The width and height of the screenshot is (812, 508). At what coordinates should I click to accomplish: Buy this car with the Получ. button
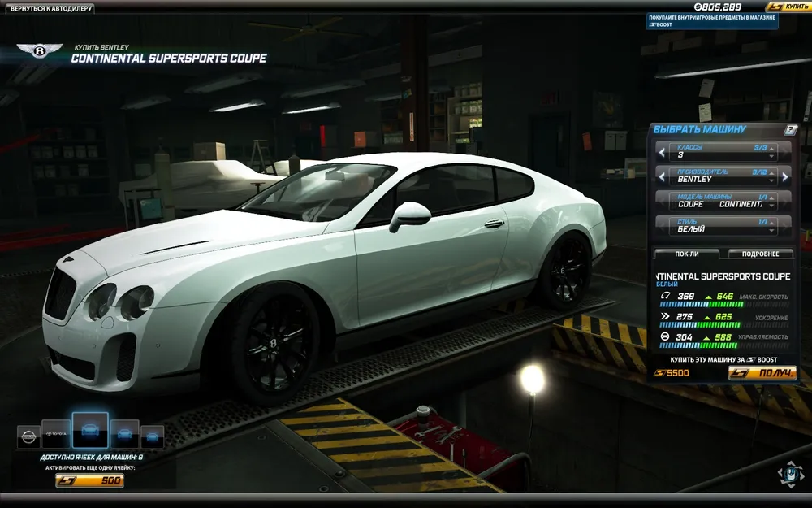(762, 373)
